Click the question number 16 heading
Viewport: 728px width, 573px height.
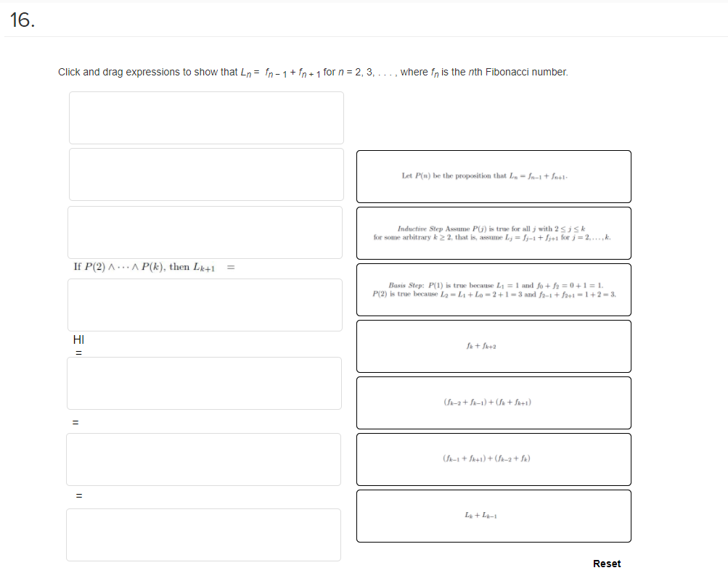coord(22,20)
